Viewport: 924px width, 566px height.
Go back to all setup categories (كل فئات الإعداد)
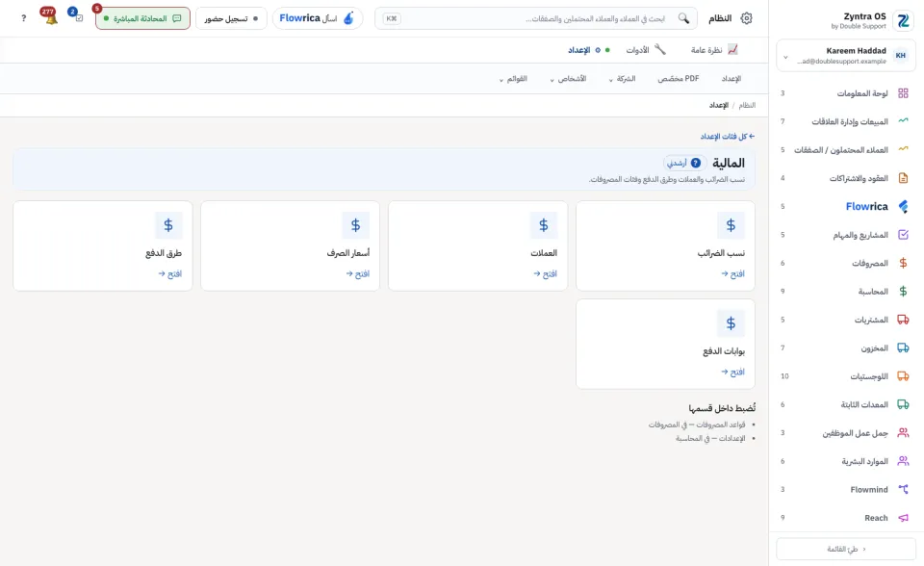(728, 136)
